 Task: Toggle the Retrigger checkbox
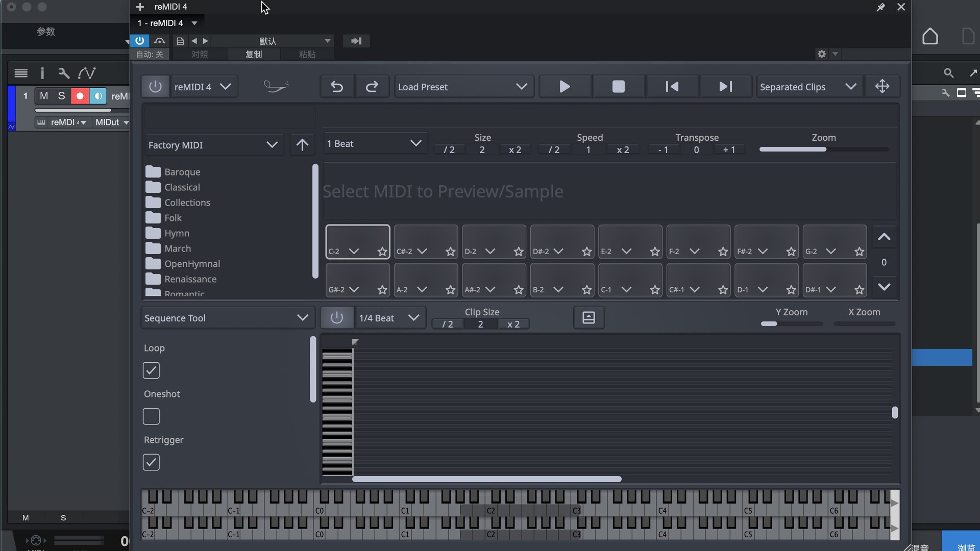click(151, 462)
